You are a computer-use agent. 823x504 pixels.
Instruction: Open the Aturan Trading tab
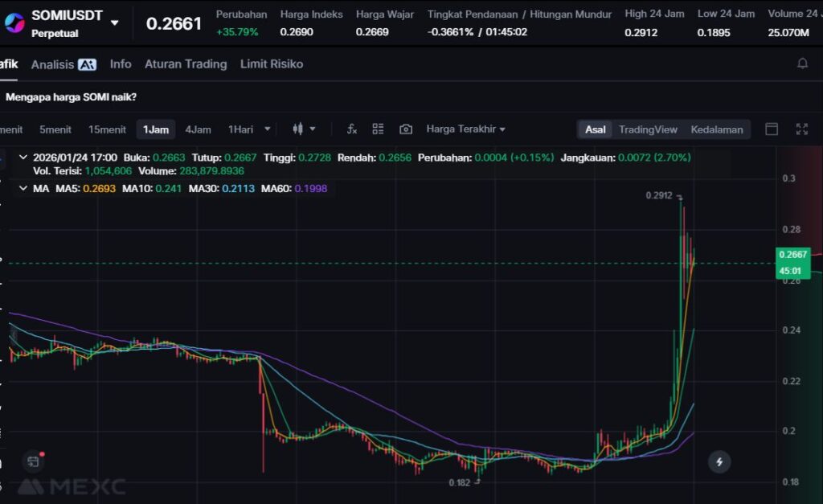pos(186,64)
